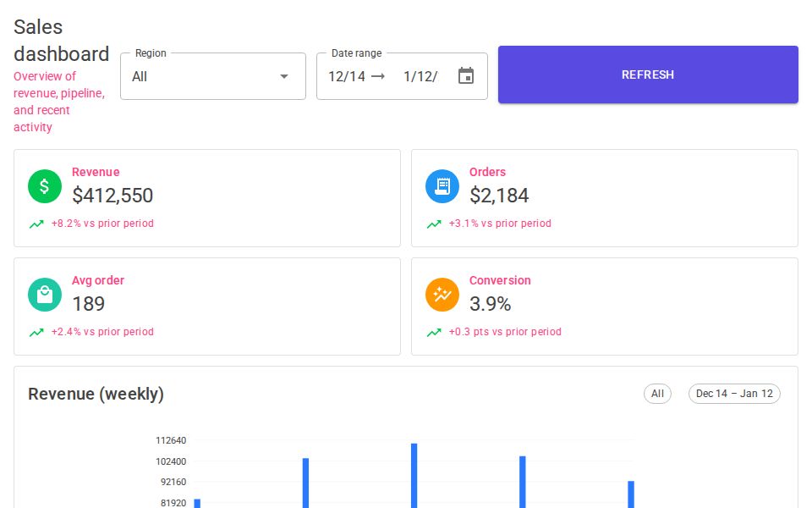This screenshot has height=508, width=812.
Task: Click the blue Orders receipt icon
Action: coord(442,186)
